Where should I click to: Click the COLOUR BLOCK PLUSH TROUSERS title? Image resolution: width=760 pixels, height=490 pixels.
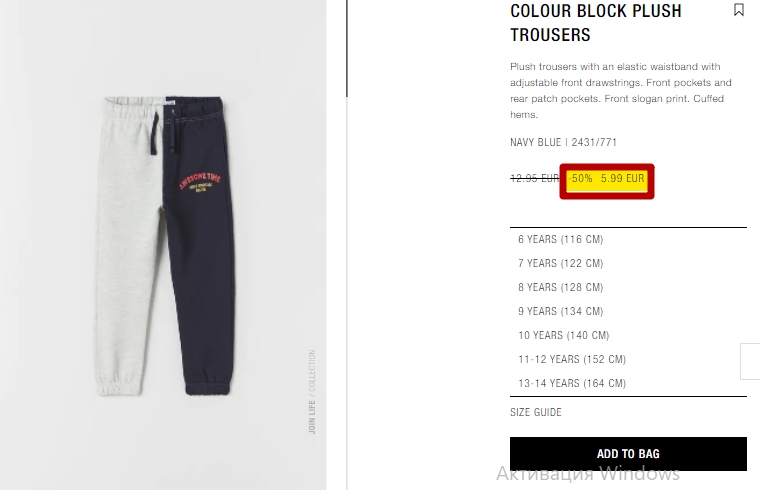(x=596, y=23)
